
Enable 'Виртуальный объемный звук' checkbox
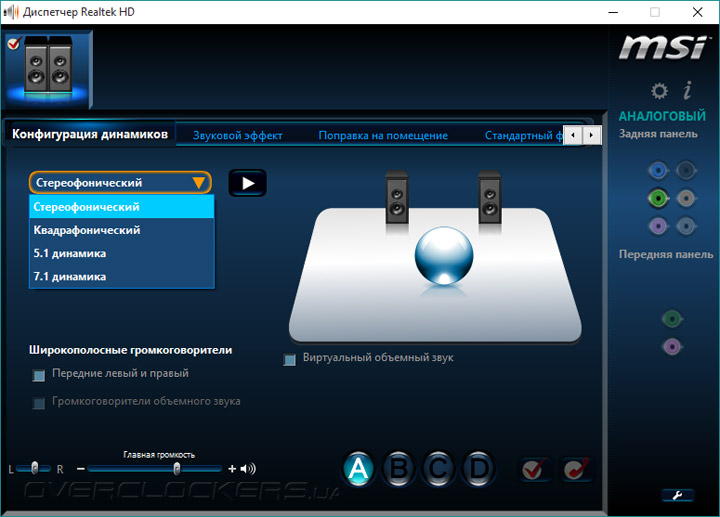point(289,360)
